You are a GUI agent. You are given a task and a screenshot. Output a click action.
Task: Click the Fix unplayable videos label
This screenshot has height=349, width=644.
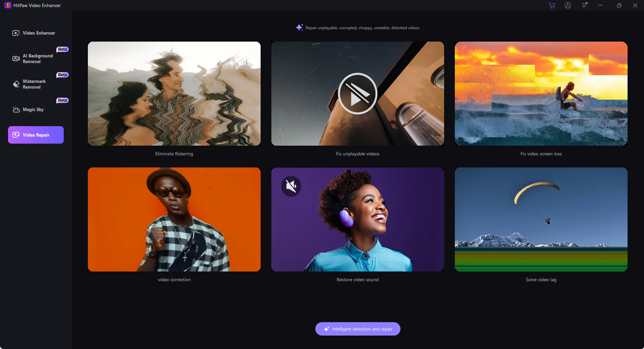[x=358, y=154]
